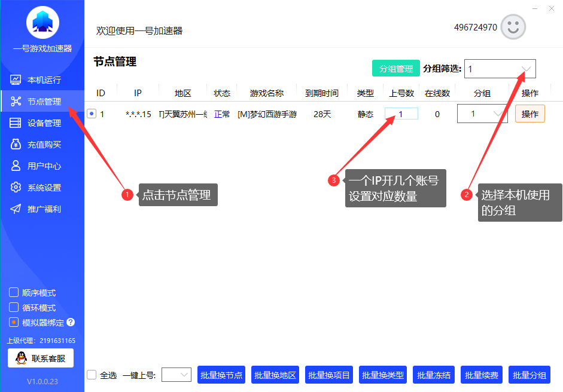Click the 分组管理 button
The width and height of the screenshot is (563, 392).
coord(395,68)
